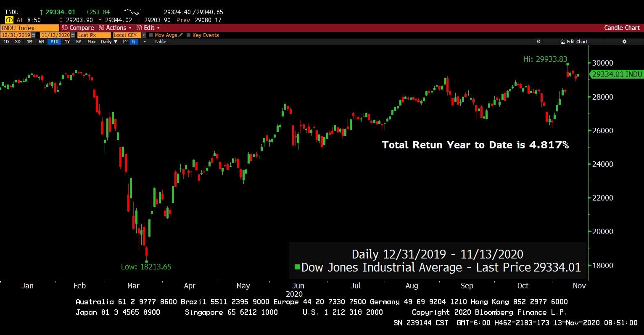This screenshot has height=335, width=644.
Task: Click the end date field 11/13/2020
Action: pyautogui.click(x=55, y=35)
